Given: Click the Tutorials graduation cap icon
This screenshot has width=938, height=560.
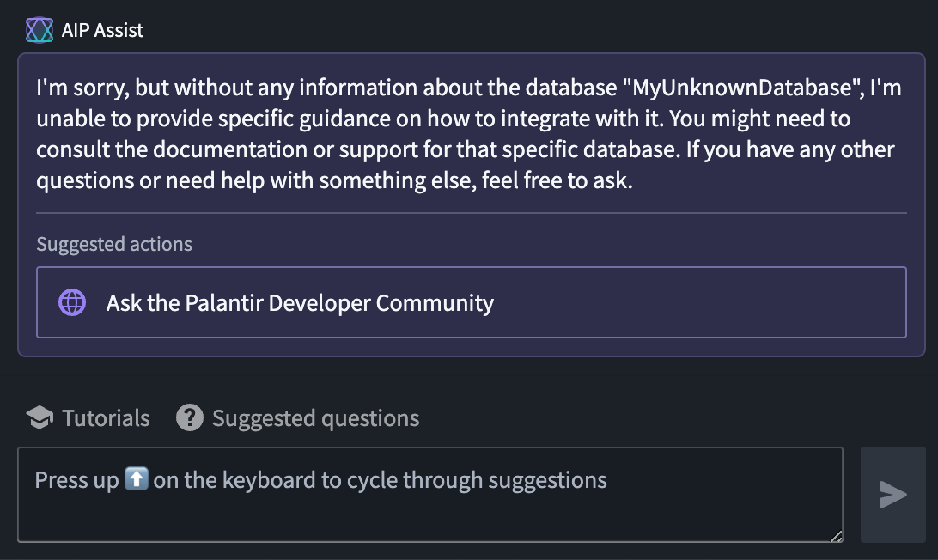Looking at the screenshot, I should (40, 418).
